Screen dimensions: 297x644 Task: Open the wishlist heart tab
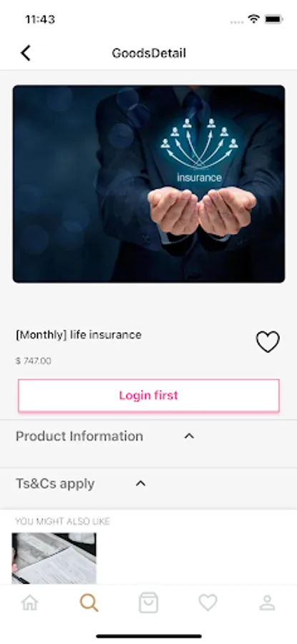[208, 602]
